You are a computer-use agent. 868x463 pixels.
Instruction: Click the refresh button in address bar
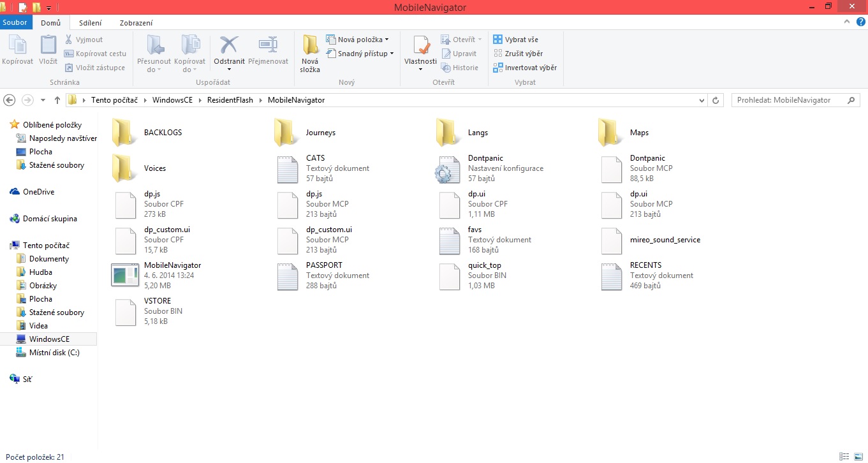point(716,100)
